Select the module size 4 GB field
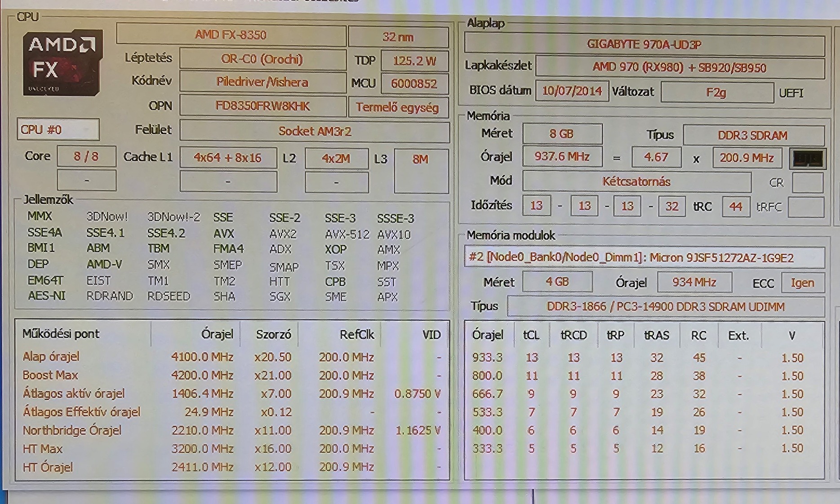Viewport: 840px width, 504px height. 557,282
